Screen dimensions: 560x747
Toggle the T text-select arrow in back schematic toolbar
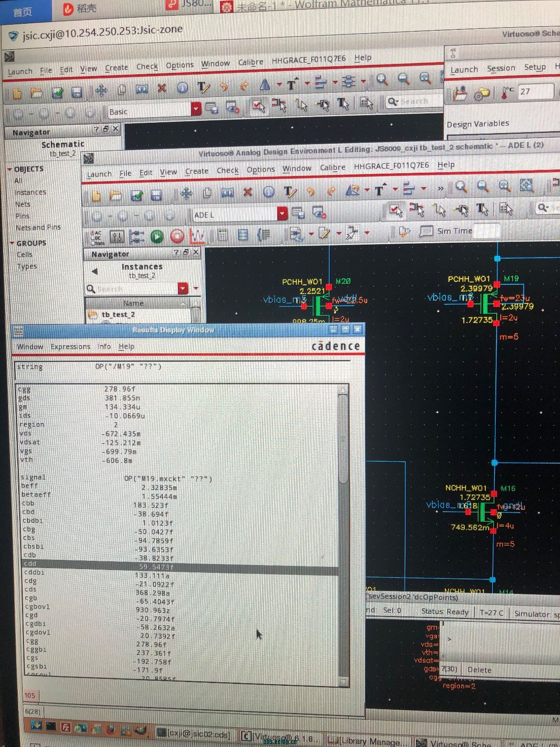pyautogui.click(x=343, y=104)
